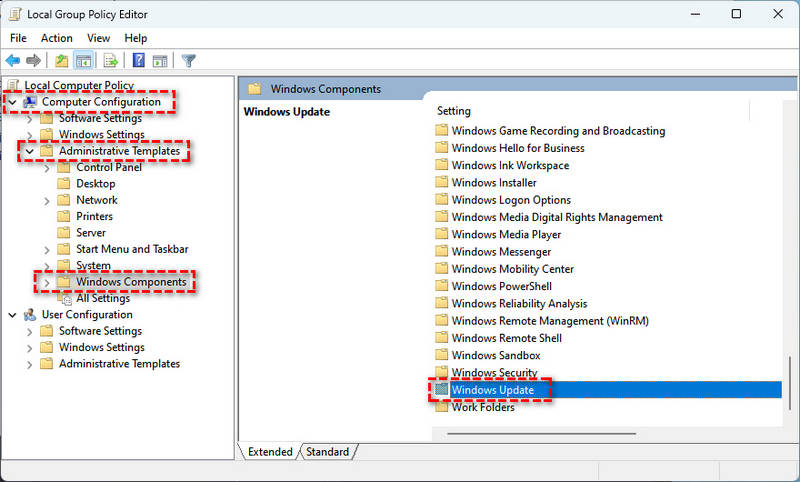The width and height of the screenshot is (800, 482).
Task: Select Windows Remote Shell folder
Action: (x=507, y=338)
